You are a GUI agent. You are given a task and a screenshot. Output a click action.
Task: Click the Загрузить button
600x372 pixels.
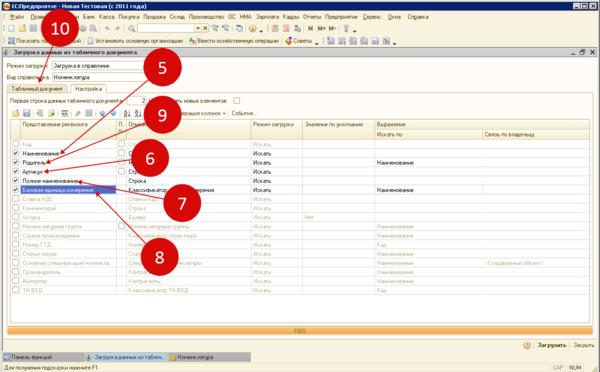pyautogui.click(x=551, y=345)
